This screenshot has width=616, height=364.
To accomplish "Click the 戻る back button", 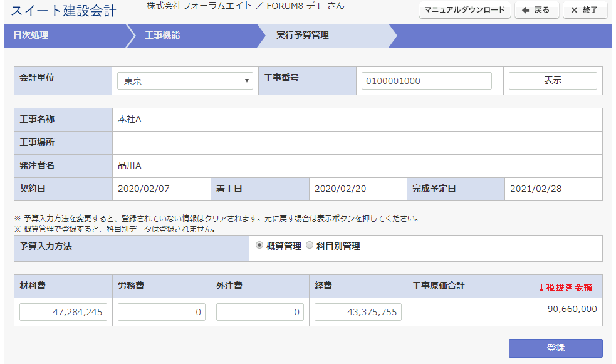I will tap(536, 10).
